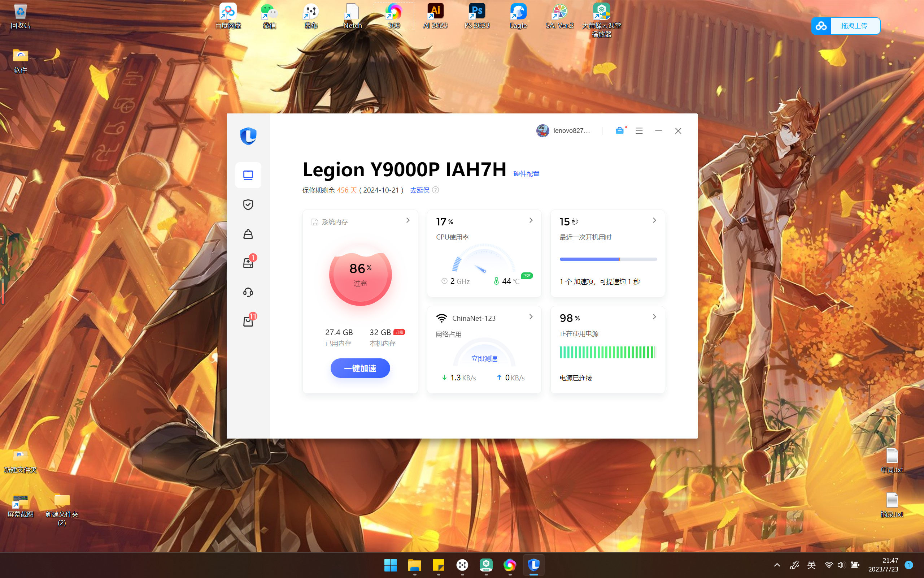Viewport: 924px width, 578px height.
Task: Open File Explorer from the taskbar
Action: tap(415, 565)
